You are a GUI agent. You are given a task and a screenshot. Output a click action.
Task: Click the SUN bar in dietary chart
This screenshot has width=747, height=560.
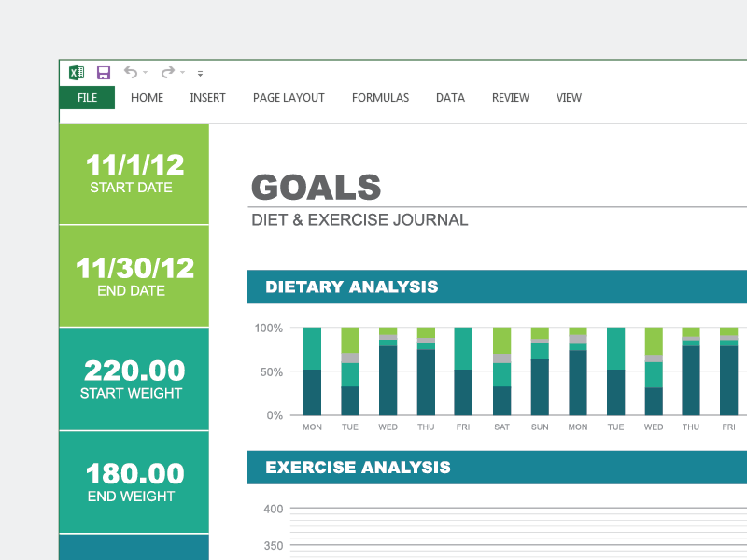(x=540, y=371)
